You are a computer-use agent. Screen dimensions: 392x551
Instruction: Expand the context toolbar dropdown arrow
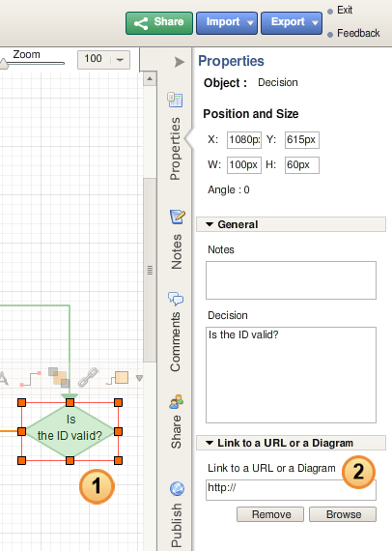point(139,379)
